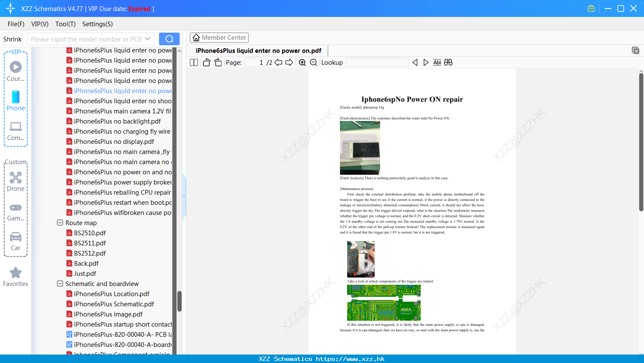Toggle two-page side-by-side view
This screenshot has height=363, width=644.
(x=194, y=63)
